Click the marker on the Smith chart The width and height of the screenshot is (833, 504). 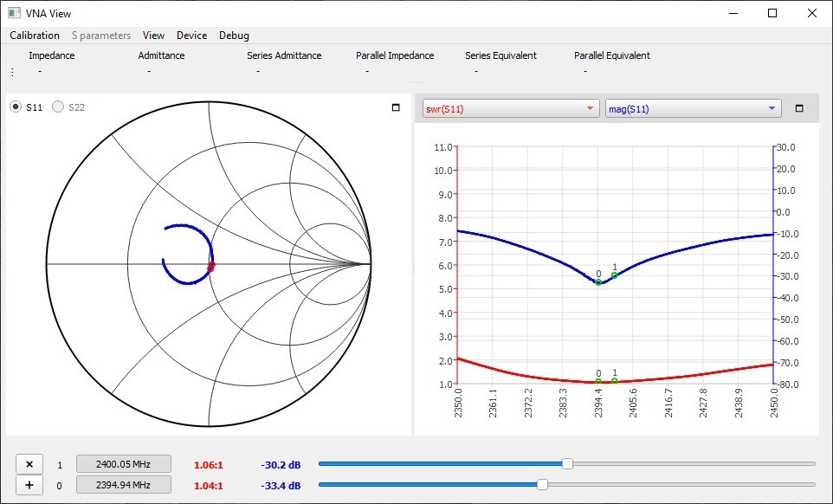(x=211, y=266)
